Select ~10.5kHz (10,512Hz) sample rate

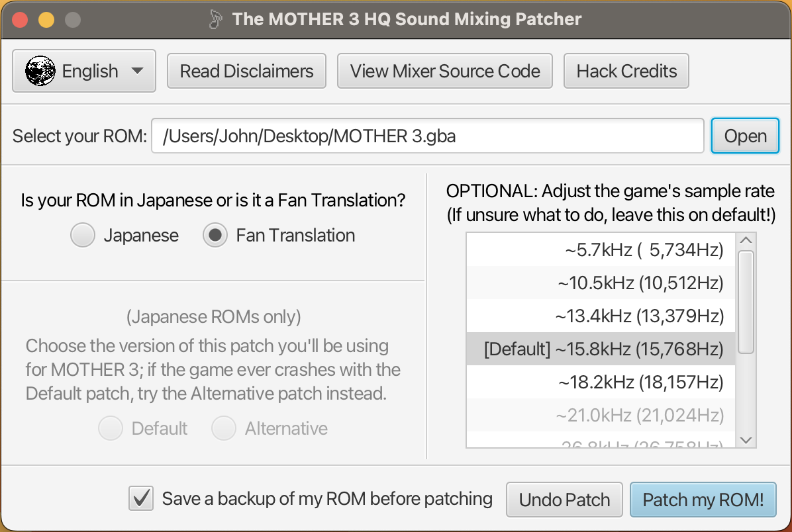tap(601, 283)
